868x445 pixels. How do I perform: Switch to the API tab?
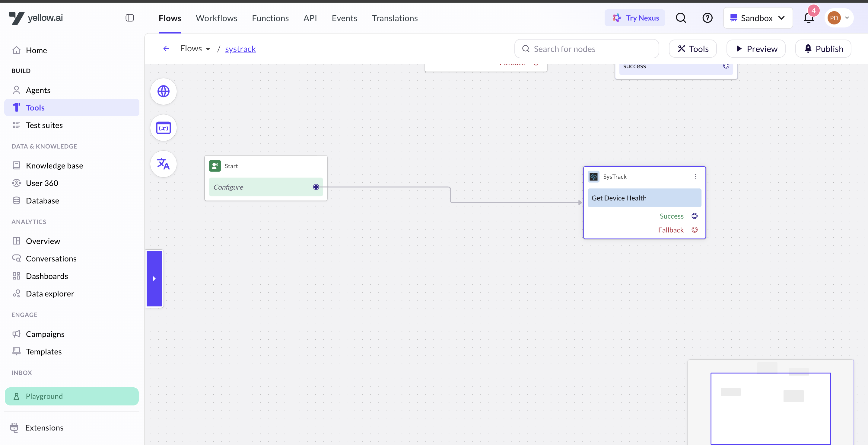point(310,18)
